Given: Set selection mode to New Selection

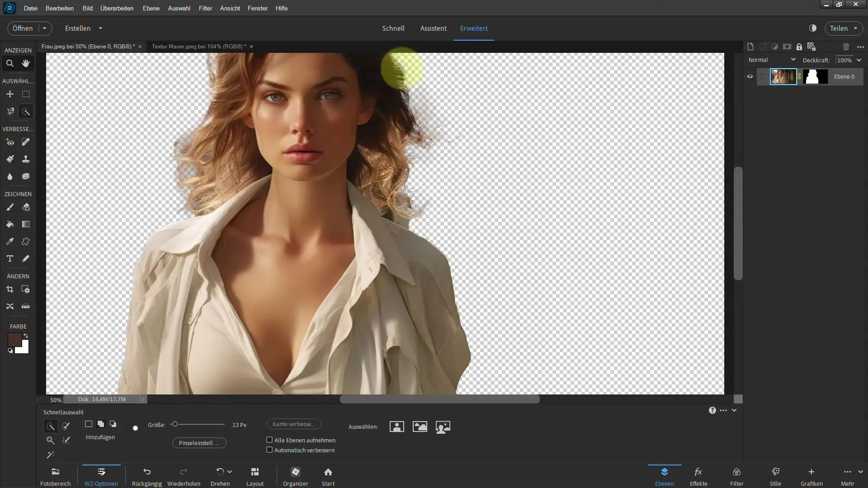Looking at the screenshot, I should (x=89, y=424).
